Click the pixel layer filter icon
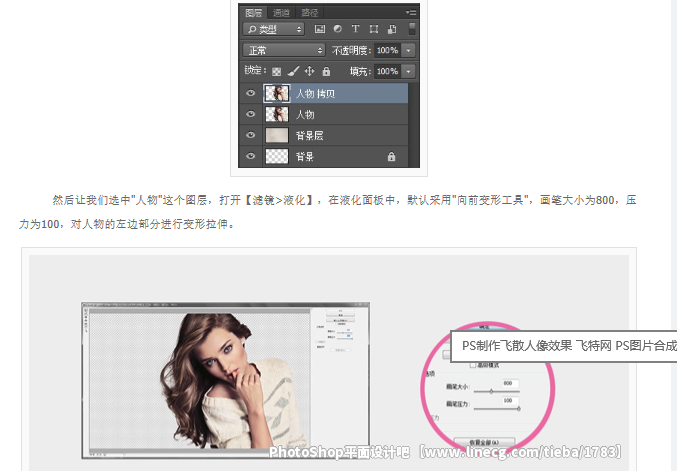Image resolution: width=677 pixels, height=471 pixels. click(321, 30)
